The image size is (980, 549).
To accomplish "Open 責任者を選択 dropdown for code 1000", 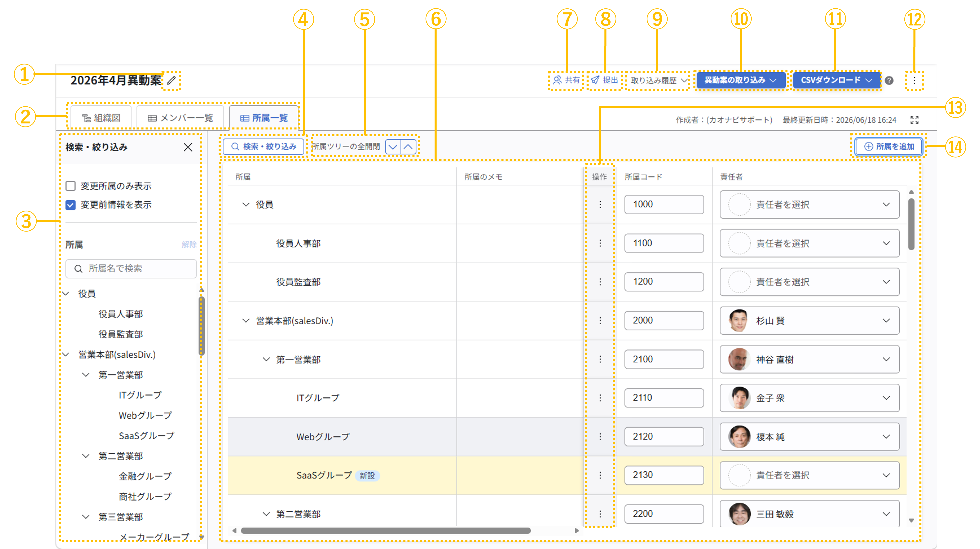I will click(810, 204).
